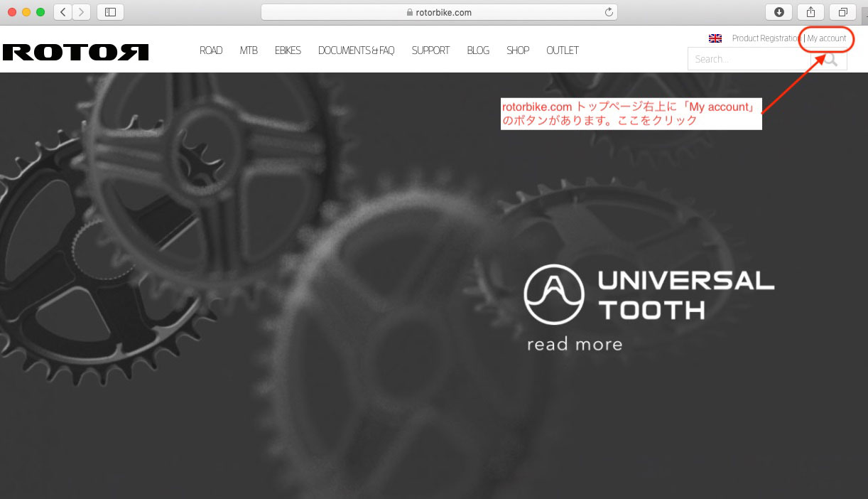Image resolution: width=868 pixels, height=499 pixels.
Task: Open the Safari share button
Action: tap(811, 12)
